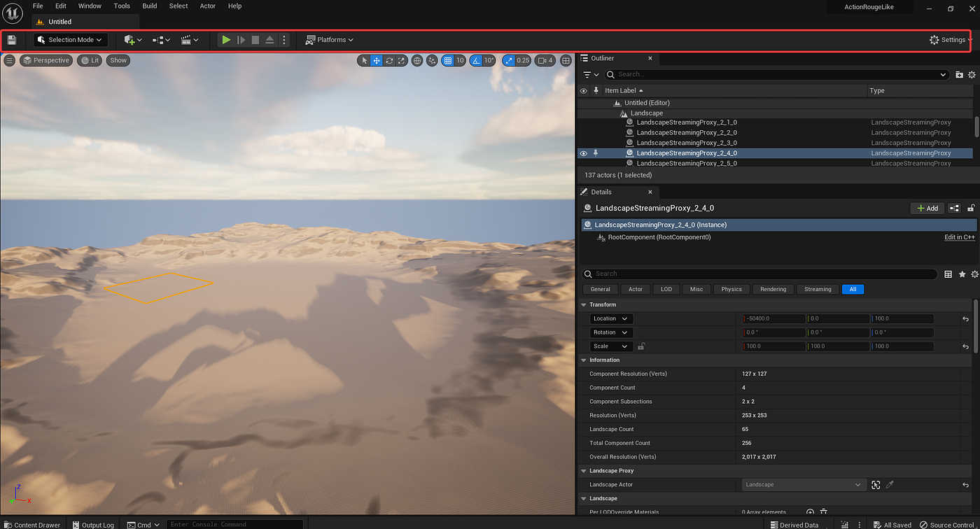
Task: Click the Blueprints toolbar icon
Action: pyautogui.click(x=158, y=40)
